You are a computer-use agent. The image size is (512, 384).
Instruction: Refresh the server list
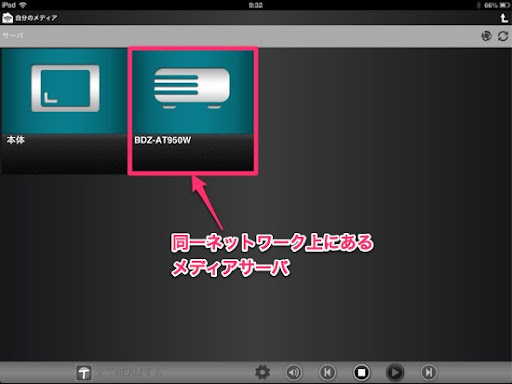coord(503,36)
